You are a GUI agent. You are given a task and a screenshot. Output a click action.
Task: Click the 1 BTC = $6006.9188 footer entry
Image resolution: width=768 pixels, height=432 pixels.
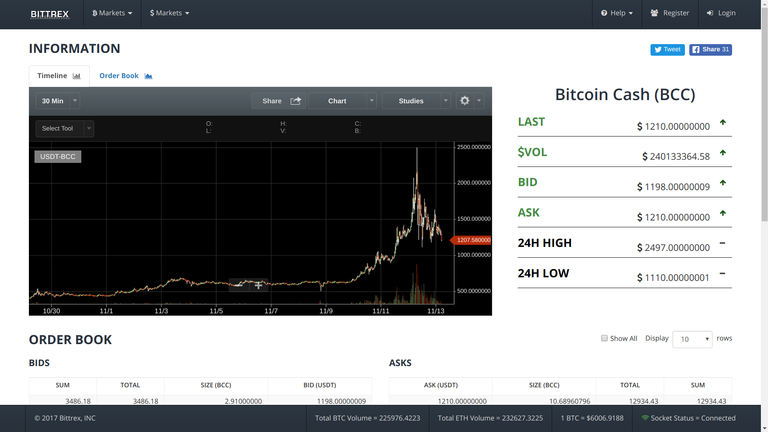[592, 418]
